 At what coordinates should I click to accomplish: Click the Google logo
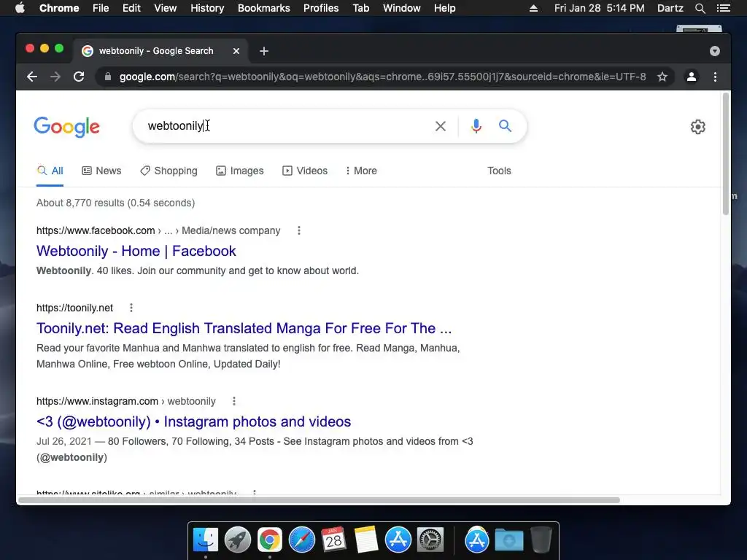[66, 127]
